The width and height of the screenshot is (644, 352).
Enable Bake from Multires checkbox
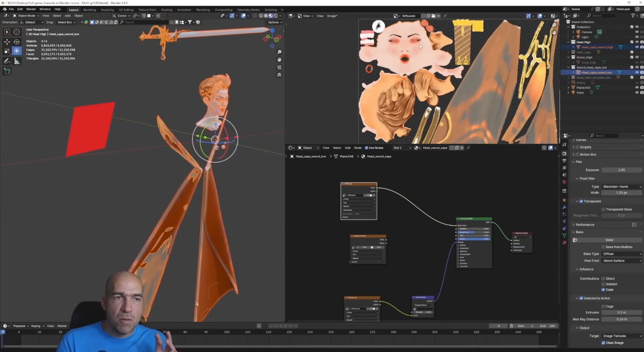coord(603,247)
